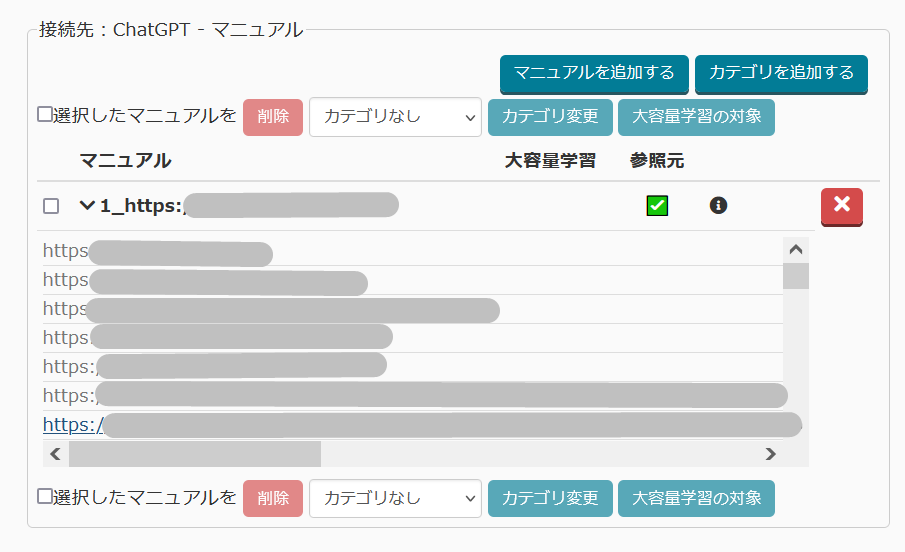Click the カテゴリを追加する button
Viewport: 905px width, 552px height.
(x=781, y=73)
